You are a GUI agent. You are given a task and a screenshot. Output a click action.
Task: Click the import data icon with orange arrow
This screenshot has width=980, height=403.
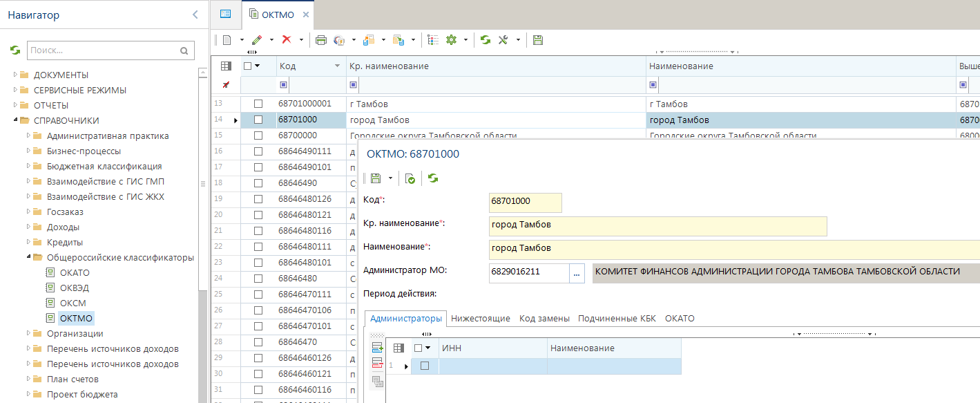[x=369, y=40]
